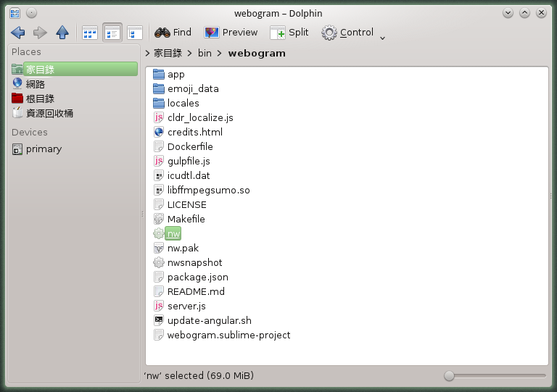
Task: Click the file name "nw"
Action: coord(173,234)
